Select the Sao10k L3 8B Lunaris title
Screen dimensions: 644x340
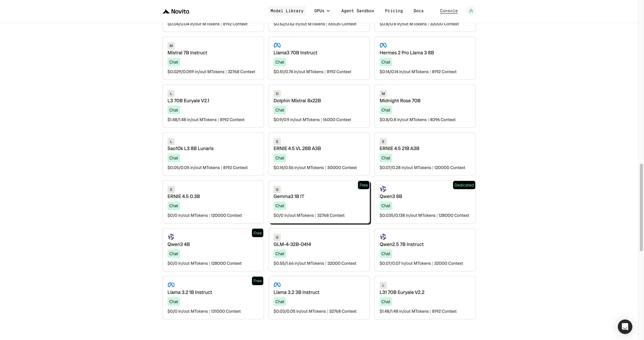[x=191, y=148]
